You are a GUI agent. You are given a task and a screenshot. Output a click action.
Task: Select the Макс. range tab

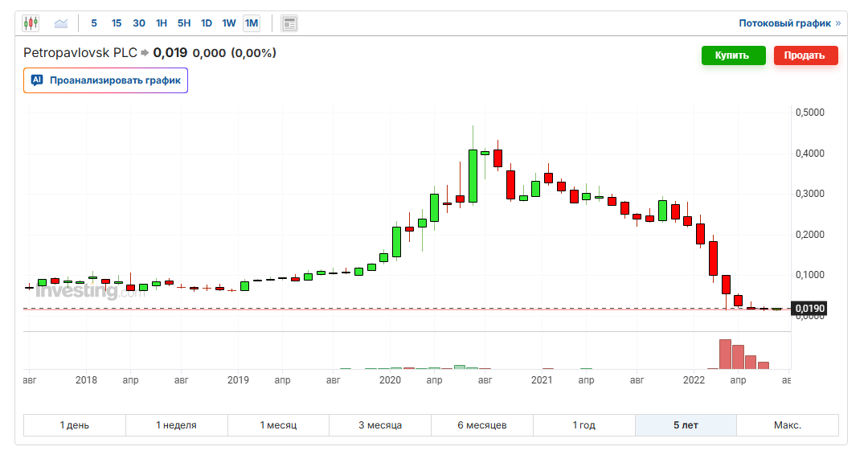click(788, 425)
